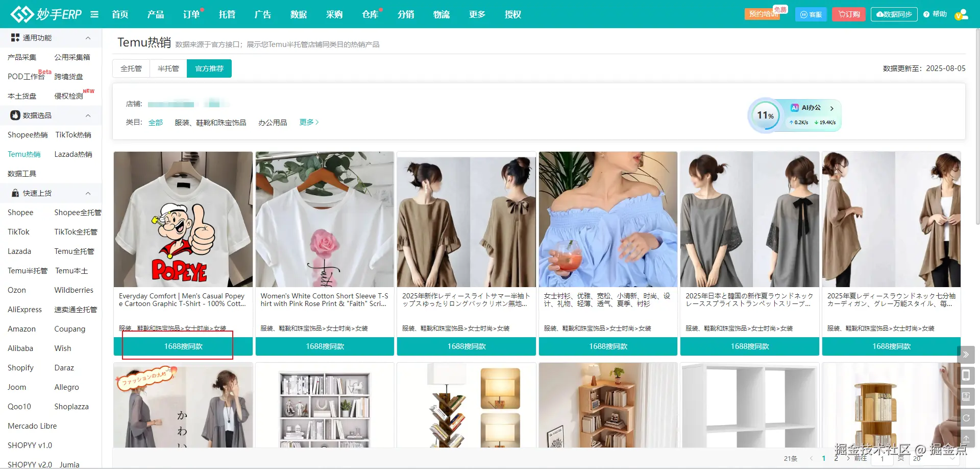Screen dimensions: 980x469
Task: Click 预约培训 free training button
Action: (764, 14)
